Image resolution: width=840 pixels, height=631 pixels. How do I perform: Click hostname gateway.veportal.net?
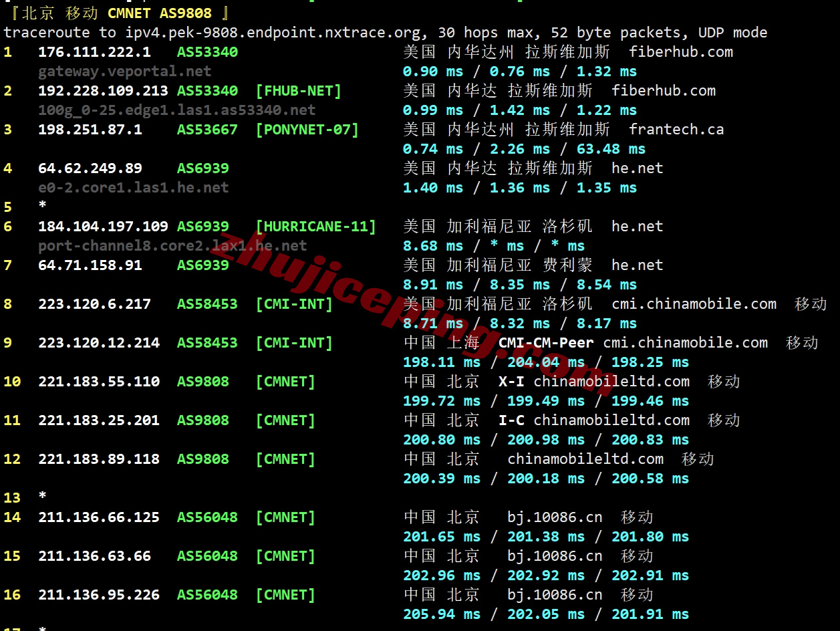click(x=124, y=71)
